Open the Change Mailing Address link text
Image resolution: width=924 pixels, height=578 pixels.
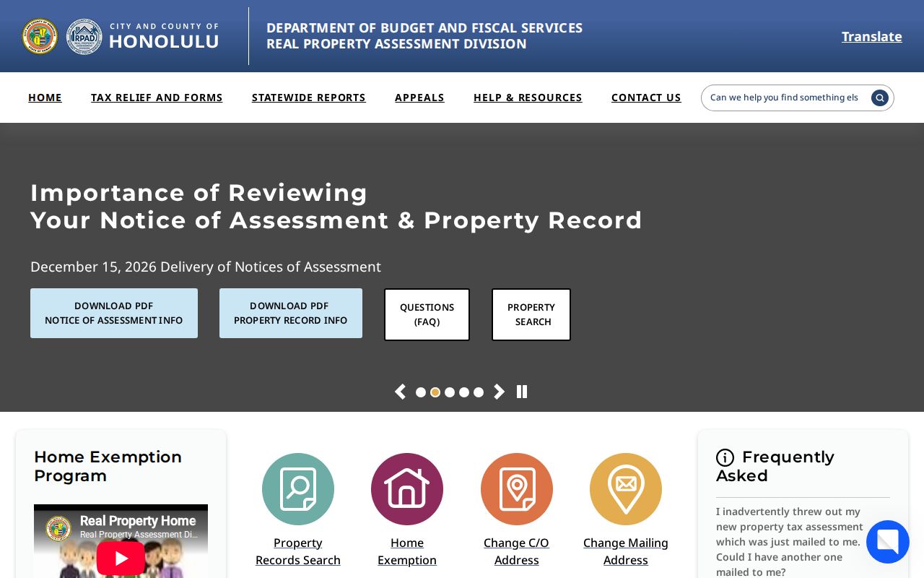626,551
